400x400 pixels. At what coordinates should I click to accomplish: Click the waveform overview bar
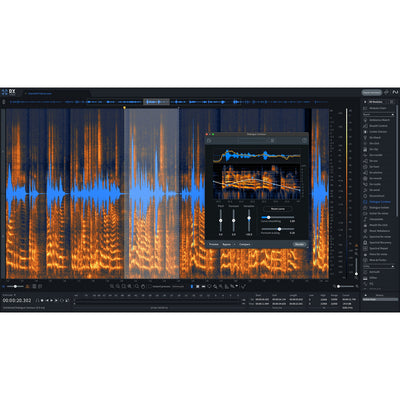pos(167,101)
